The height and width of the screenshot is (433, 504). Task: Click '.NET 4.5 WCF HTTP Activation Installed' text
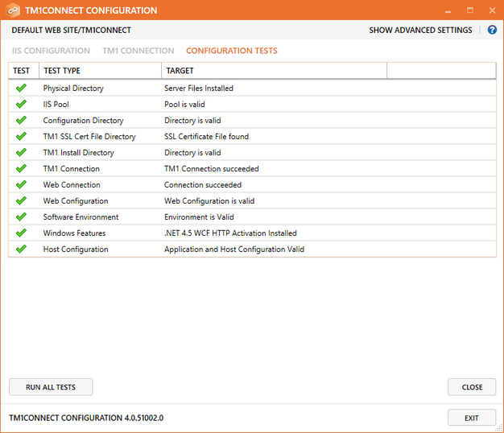(230, 233)
